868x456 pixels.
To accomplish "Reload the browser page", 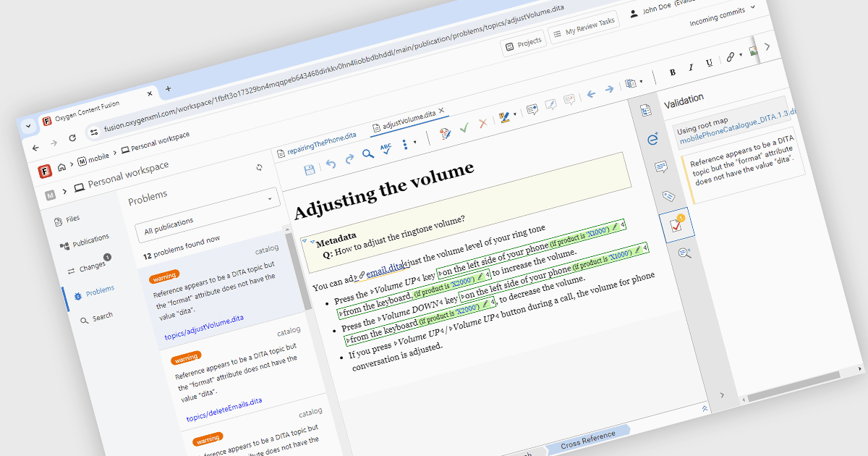I will pos(72,138).
